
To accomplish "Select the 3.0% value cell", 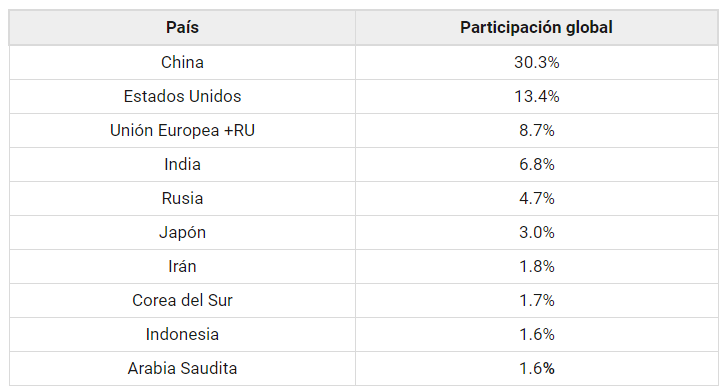I will click(x=536, y=232).
